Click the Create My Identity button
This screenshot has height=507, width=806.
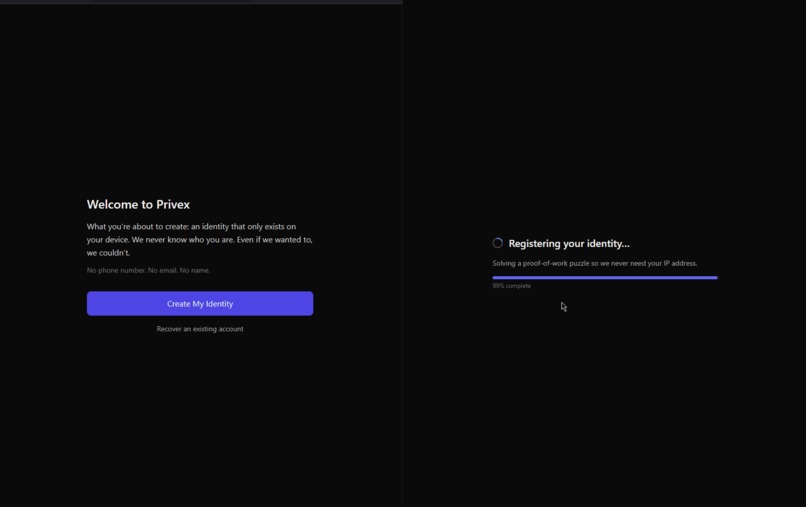200,303
